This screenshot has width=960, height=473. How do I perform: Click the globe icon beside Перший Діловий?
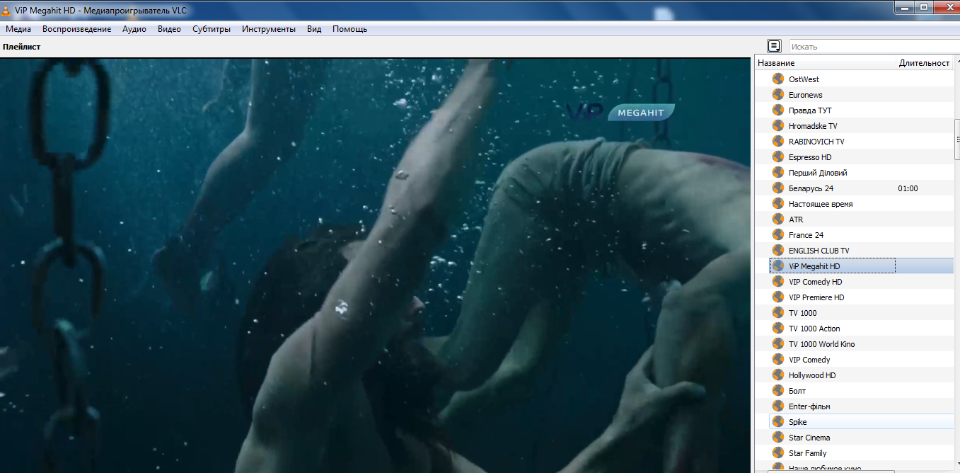click(x=778, y=173)
